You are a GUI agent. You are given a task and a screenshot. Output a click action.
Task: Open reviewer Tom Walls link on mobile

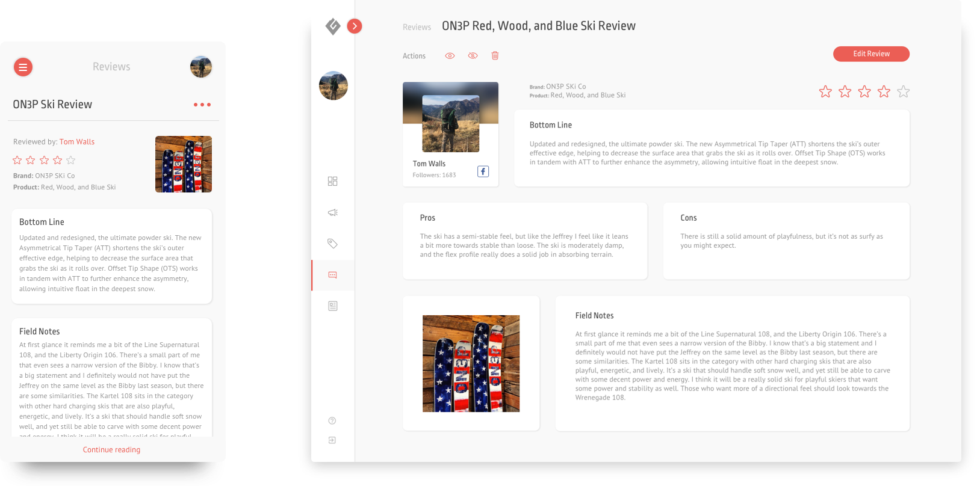click(77, 142)
